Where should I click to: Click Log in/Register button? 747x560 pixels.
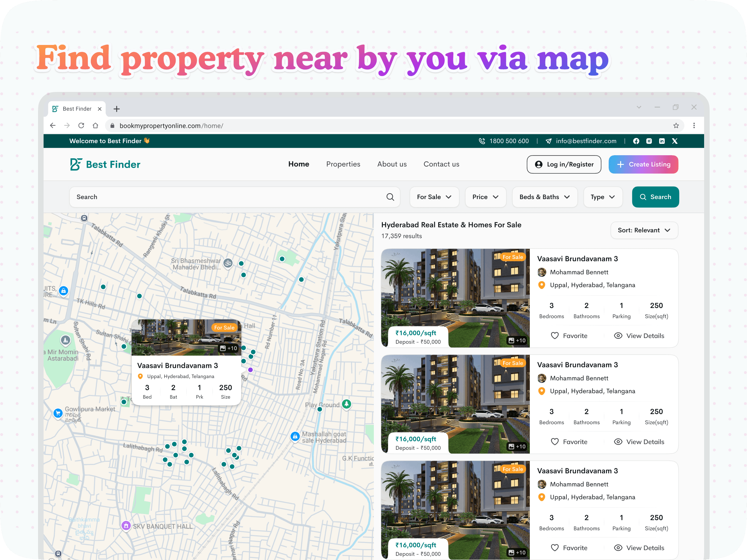(564, 165)
